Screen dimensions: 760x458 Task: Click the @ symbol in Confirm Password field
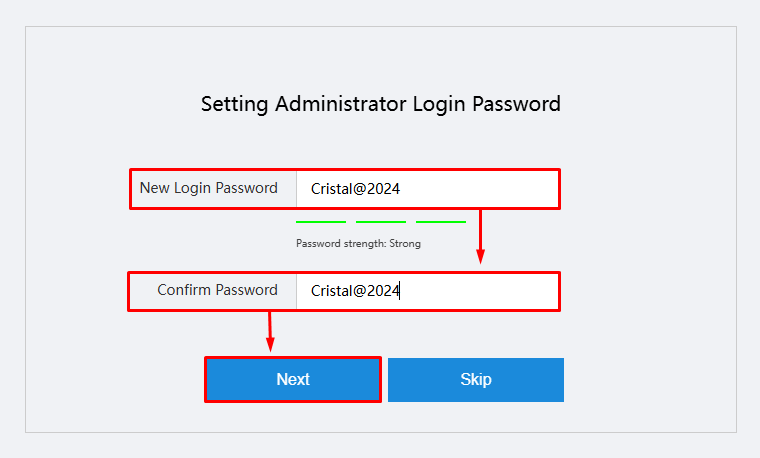click(x=359, y=291)
